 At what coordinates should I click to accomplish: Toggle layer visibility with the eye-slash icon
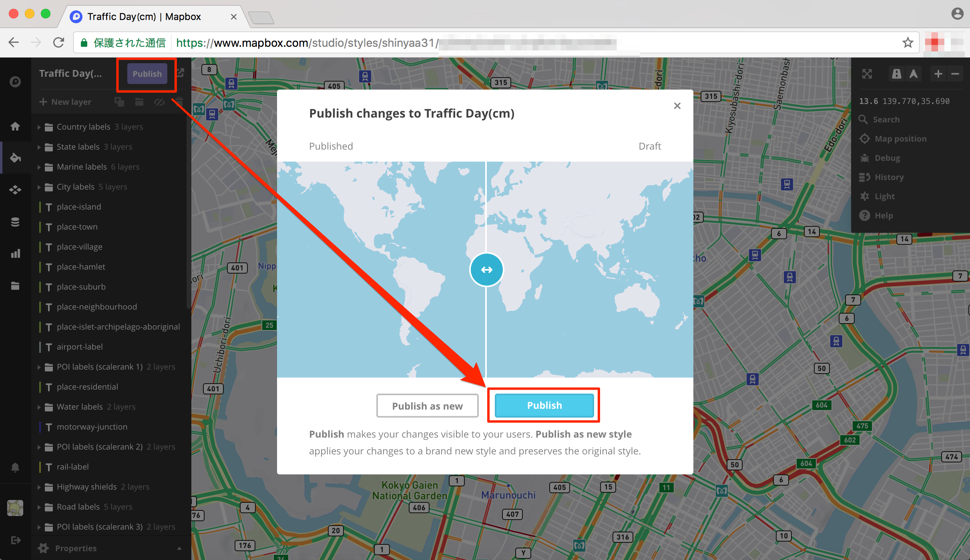(159, 102)
